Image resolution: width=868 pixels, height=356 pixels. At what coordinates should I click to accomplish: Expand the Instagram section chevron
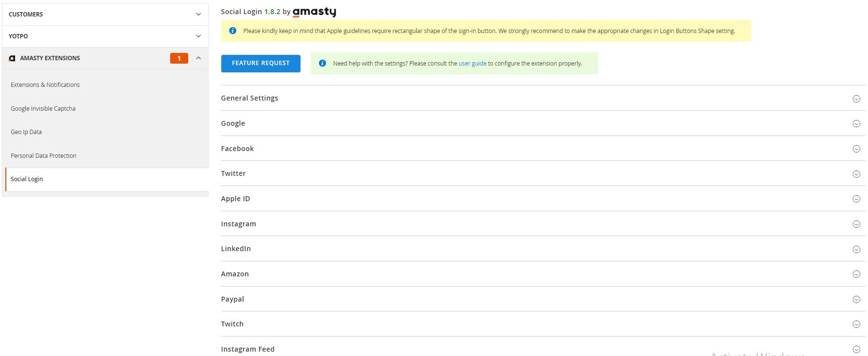coord(856,224)
